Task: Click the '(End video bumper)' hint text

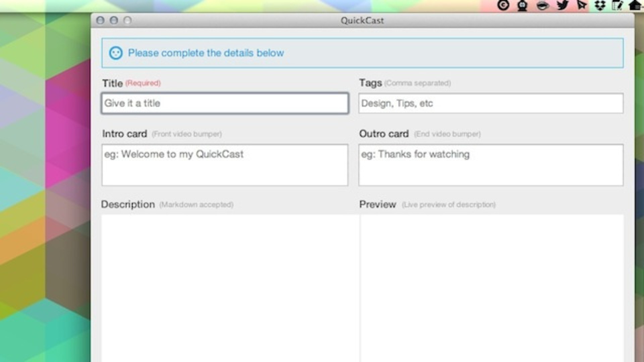Action: pos(447,134)
